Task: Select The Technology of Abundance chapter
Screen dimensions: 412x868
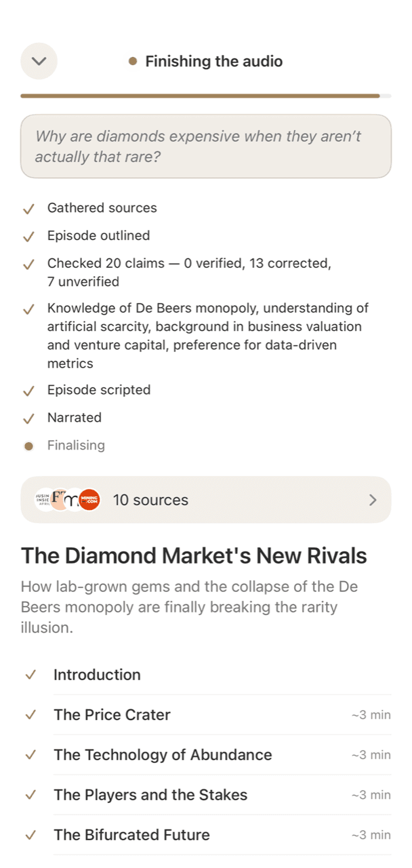Action: tap(206, 755)
